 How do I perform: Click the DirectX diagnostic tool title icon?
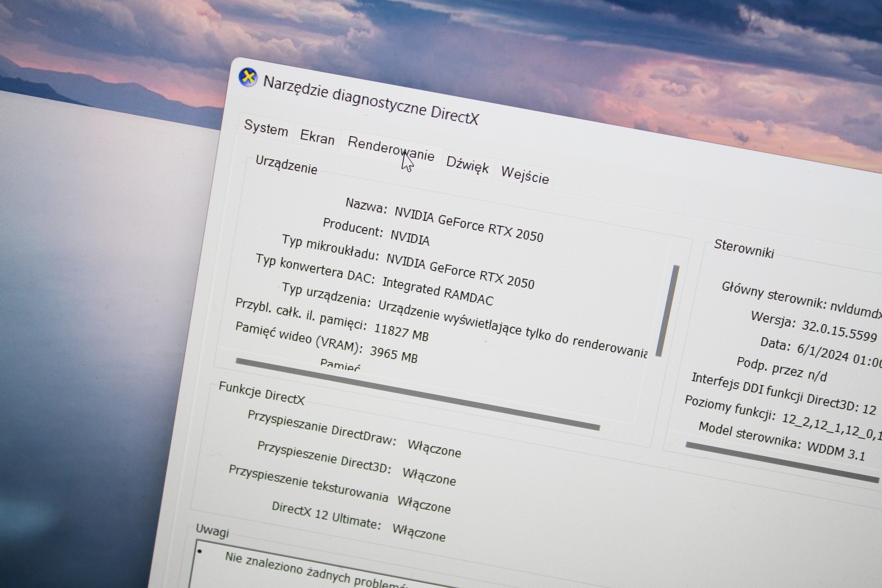[x=248, y=77]
